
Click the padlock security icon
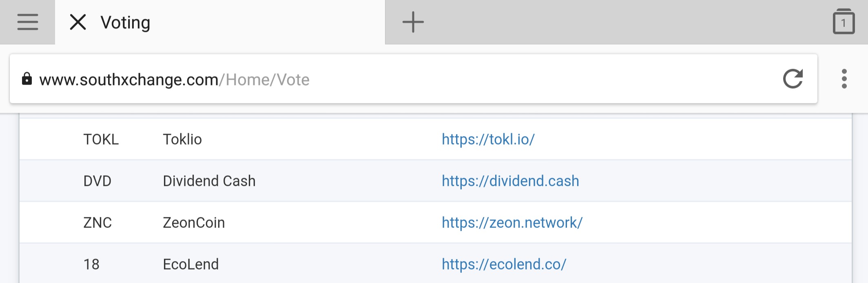[27, 79]
